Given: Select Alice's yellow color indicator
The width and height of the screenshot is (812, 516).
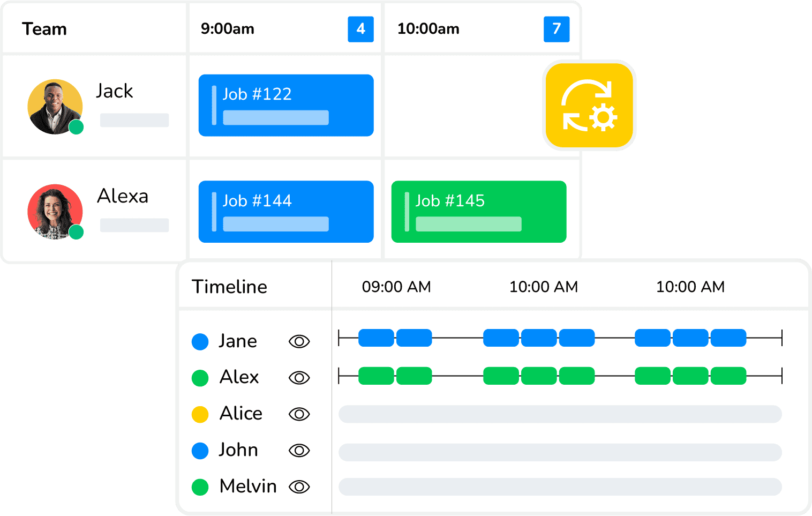Looking at the screenshot, I should point(200,414).
